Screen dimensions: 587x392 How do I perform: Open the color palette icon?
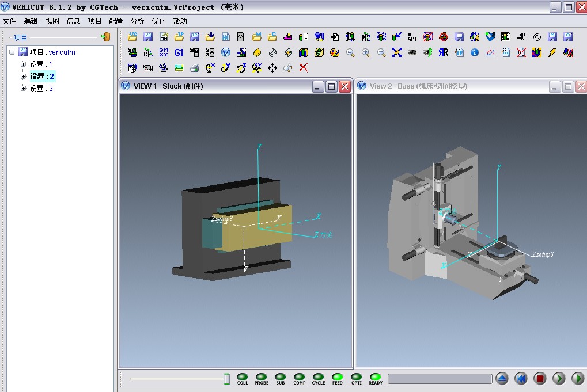[335, 52]
